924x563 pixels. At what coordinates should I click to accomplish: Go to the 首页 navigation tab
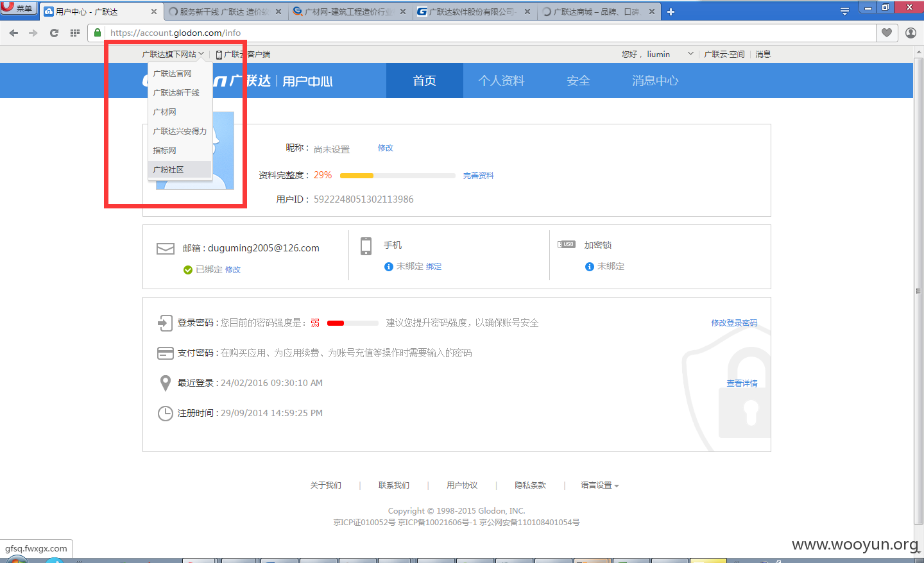tap(425, 81)
